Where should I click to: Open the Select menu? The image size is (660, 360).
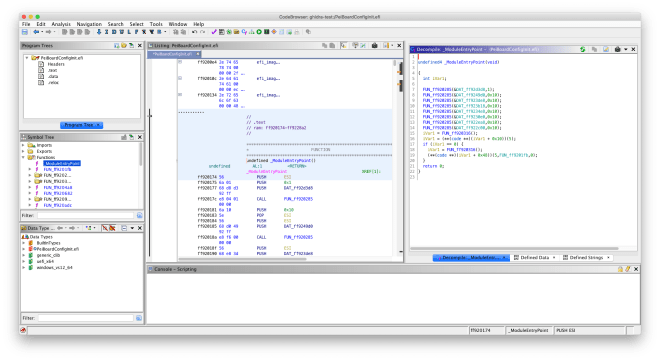pos(136,24)
